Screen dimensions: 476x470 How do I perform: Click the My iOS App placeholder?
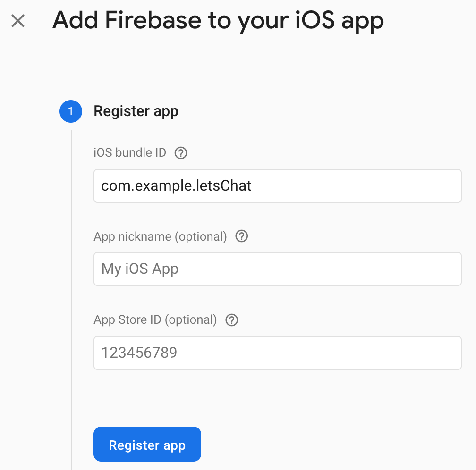[x=140, y=269]
